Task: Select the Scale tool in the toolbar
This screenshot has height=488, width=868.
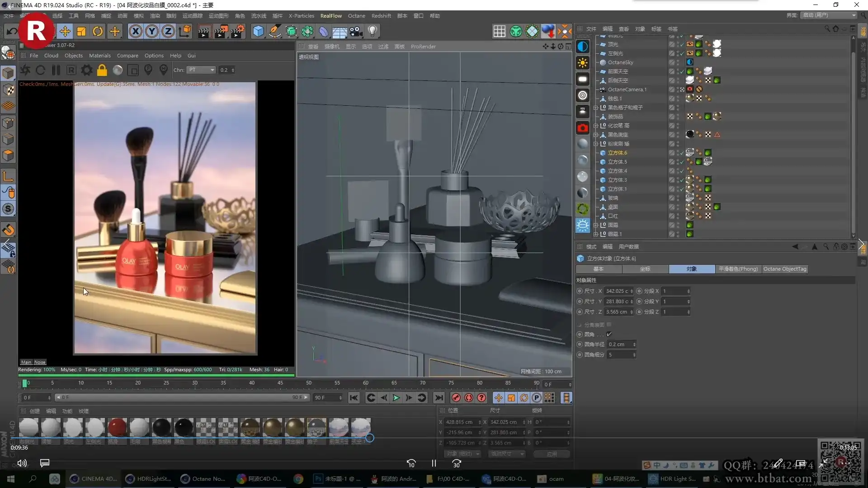Action: tap(81, 31)
